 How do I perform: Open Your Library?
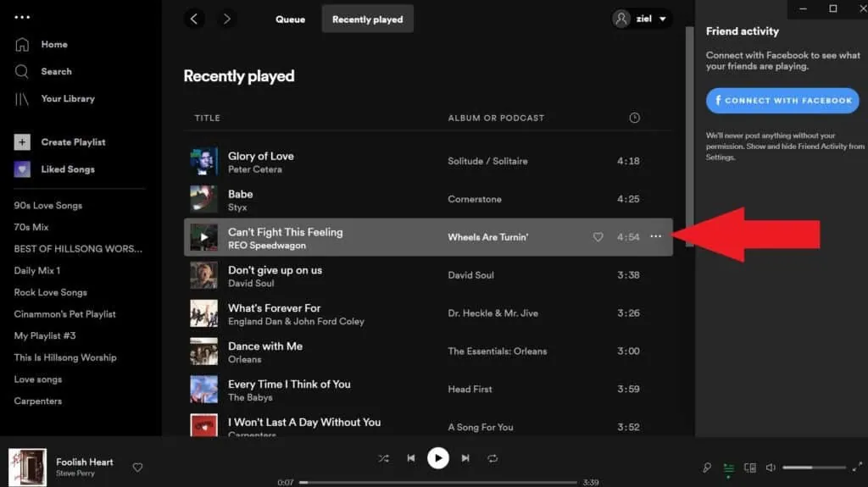click(x=68, y=98)
